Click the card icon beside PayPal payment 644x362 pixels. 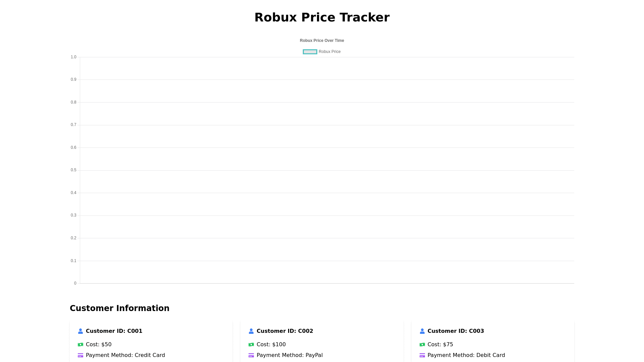[251, 355]
